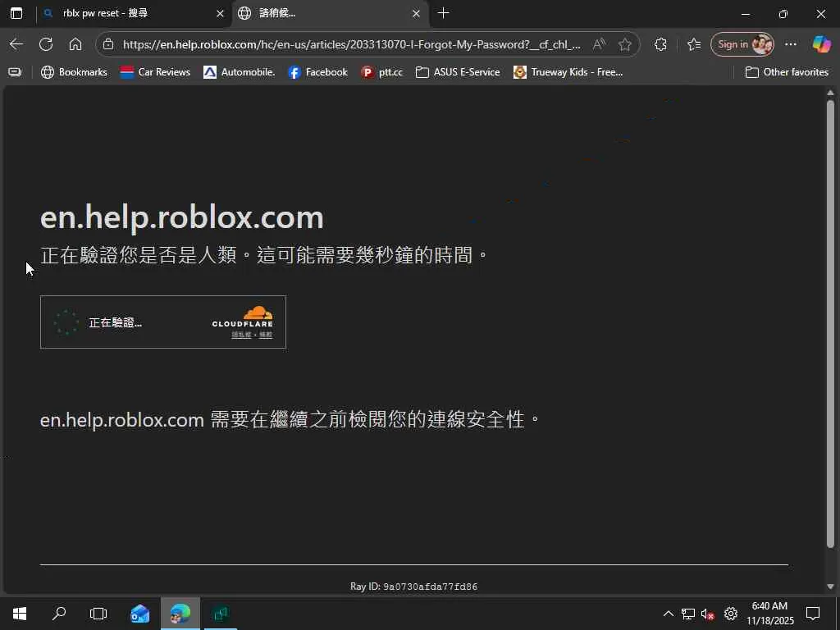
Task: Open the Trueway Kids favorite
Action: [x=568, y=72]
